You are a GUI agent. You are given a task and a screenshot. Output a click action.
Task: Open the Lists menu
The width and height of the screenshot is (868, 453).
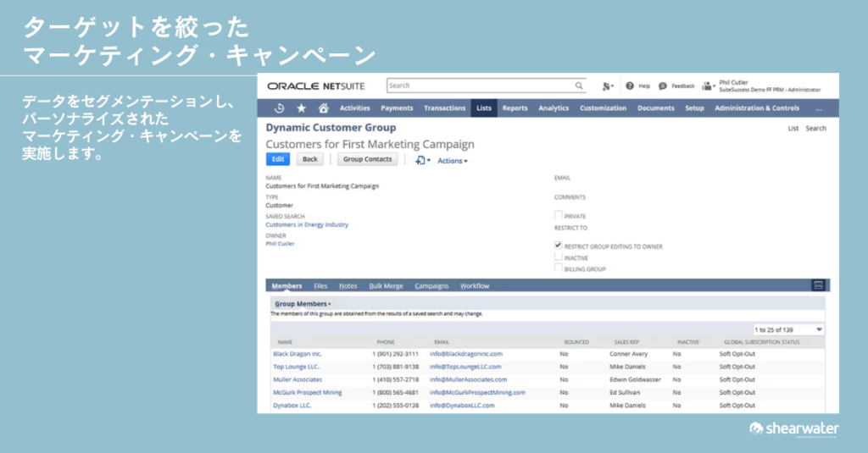tap(484, 108)
